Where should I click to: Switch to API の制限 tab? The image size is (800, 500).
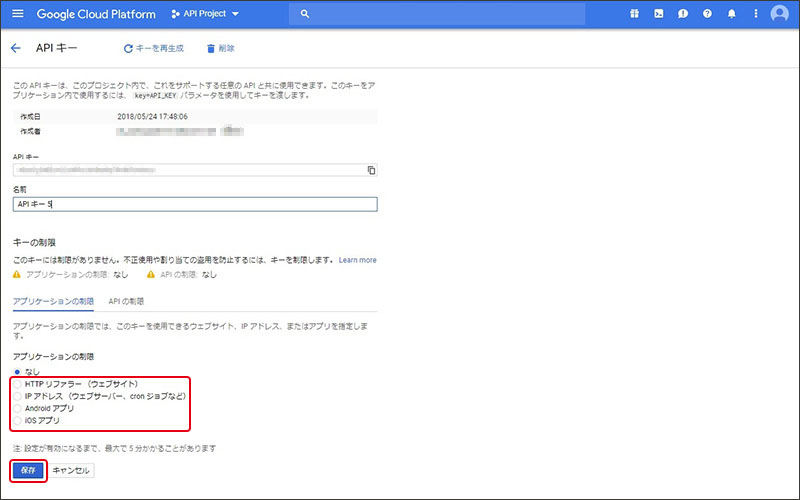tap(126, 302)
